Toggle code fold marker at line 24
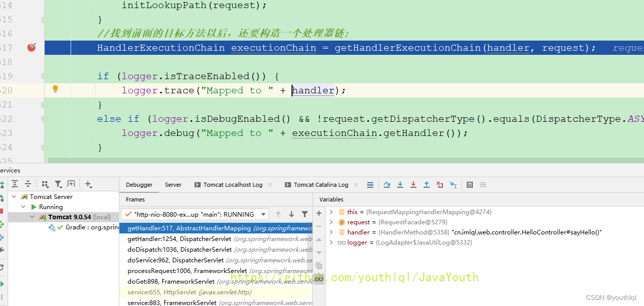Viewport: 644px width, 306px height. (45, 147)
